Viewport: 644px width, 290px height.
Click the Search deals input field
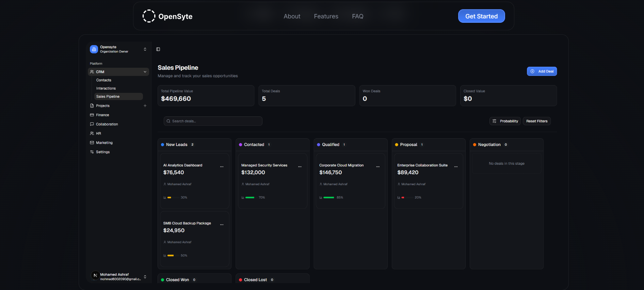213,121
